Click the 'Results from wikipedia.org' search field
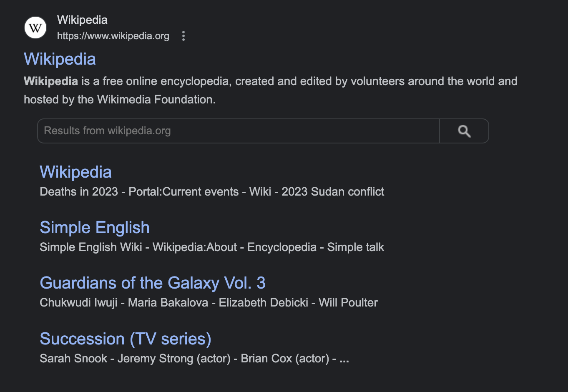Viewport: 568px width, 392px height. pos(238,131)
